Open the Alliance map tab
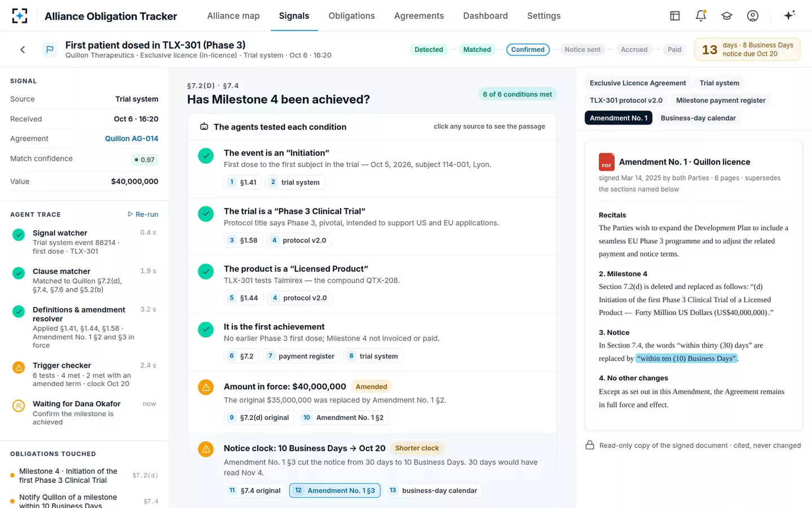The image size is (812, 508). [233, 16]
